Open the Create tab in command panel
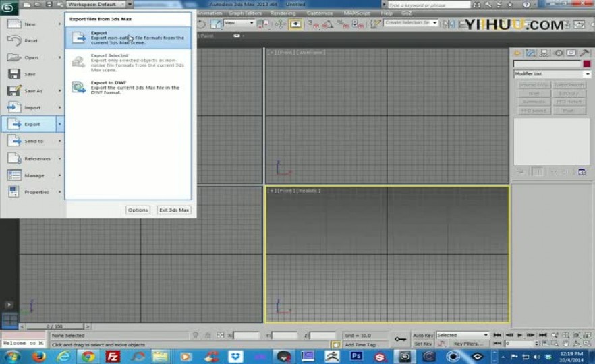 [517, 53]
